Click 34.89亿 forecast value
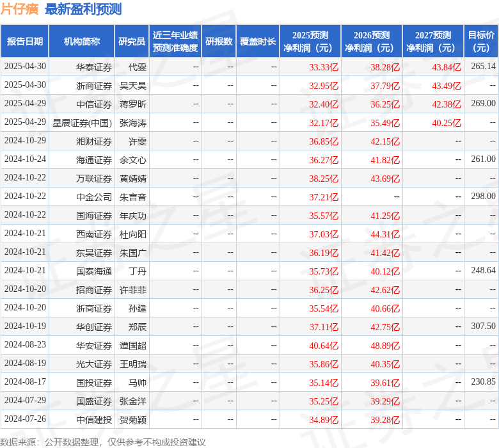Viewport: 499px width, 448px height. click(324, 420)
